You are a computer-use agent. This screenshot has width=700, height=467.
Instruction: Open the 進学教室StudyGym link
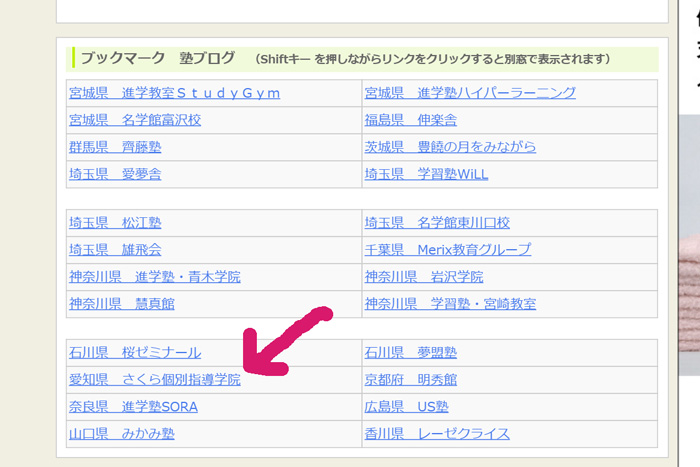(x=174, y=93)
